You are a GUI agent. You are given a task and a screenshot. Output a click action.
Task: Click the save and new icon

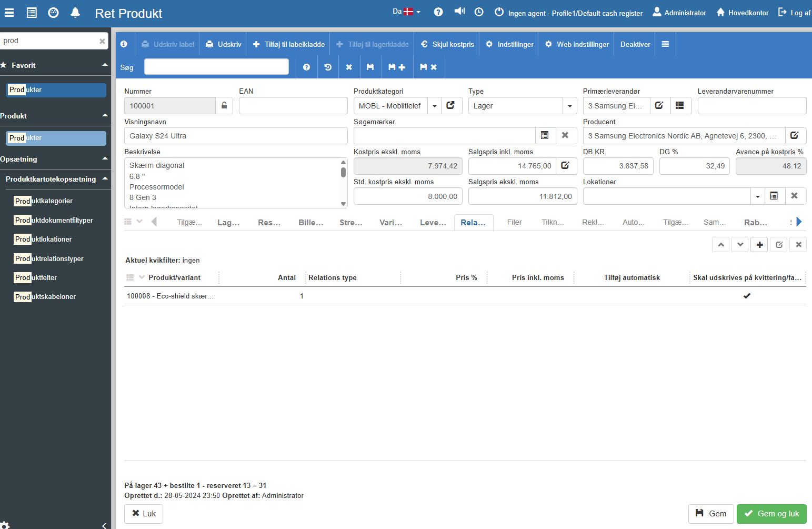click(397, 67)
